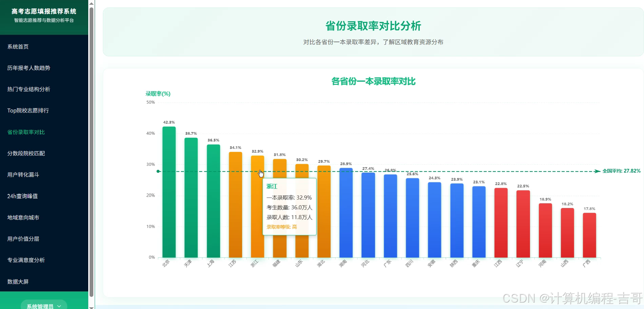Click the sidebar vertical scrollbar thumb
The width and height of the screenshot is (644, 309).
(91, 152)
